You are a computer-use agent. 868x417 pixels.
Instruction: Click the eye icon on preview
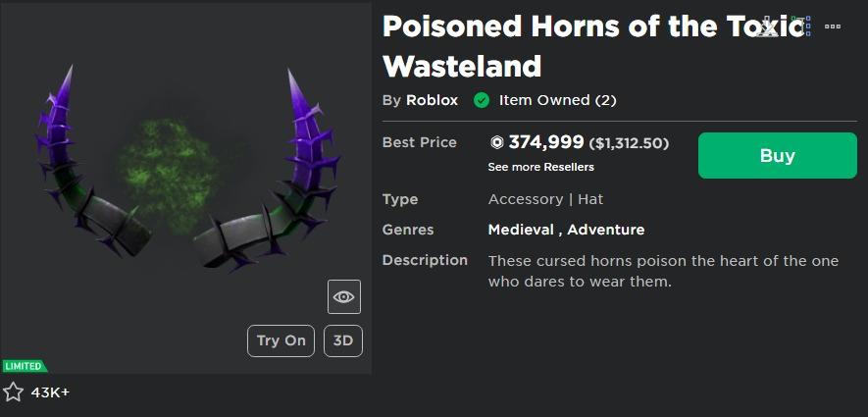[343, 296]
